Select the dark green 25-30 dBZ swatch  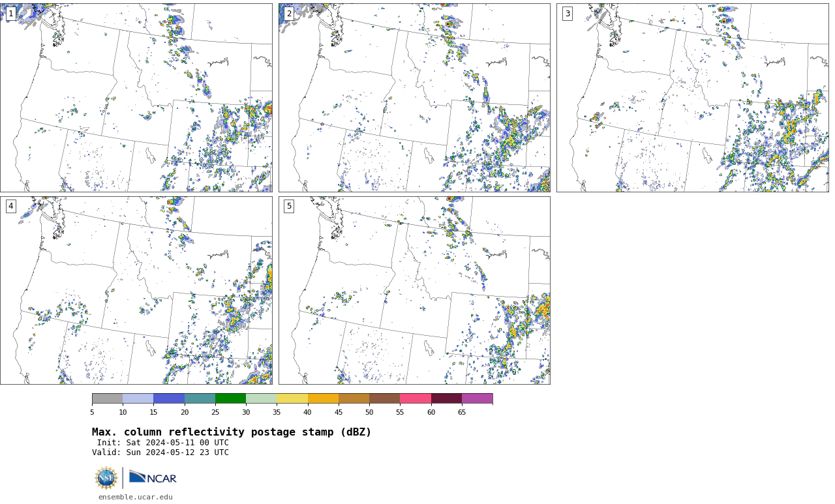[230, 398]
